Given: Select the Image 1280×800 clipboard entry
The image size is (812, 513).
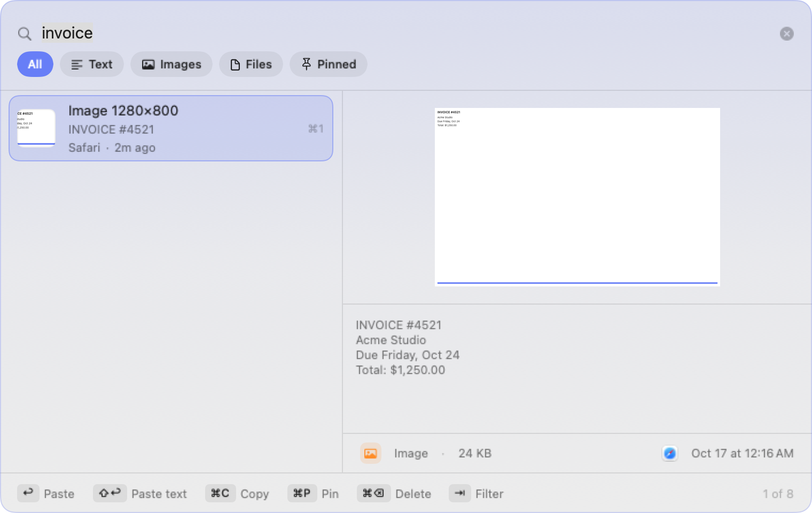Looking at the screenshot, I should [171, 128].
